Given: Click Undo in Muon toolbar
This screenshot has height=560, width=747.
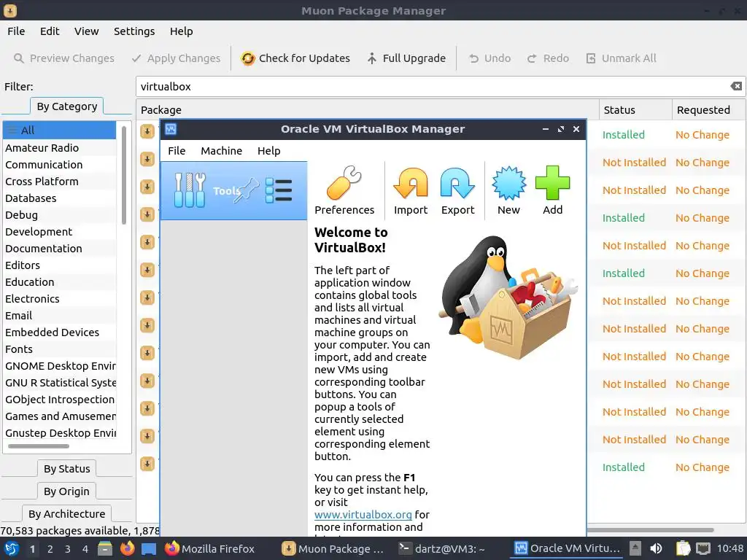Looking at the screenshot, I should [489, 58].
